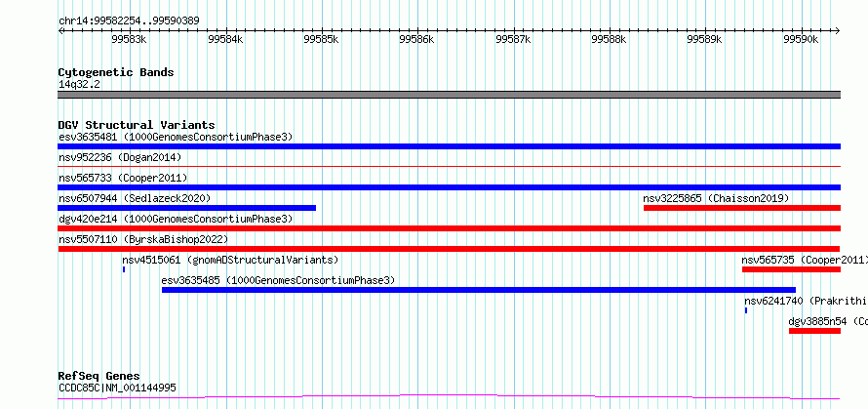
Task: Open the esv3635481 (1000GenomesConsortiumPhase3) label
Action: pyautogui.click(x=176, y=137)
